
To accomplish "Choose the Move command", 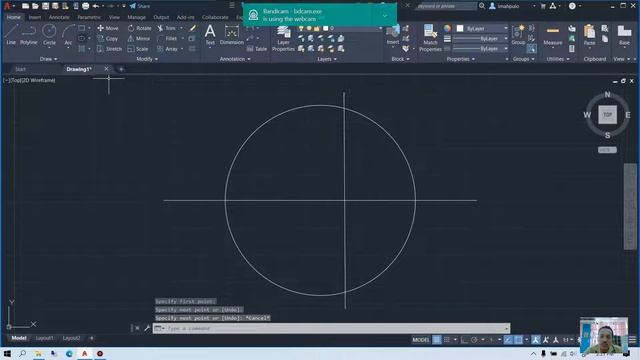I will tap(108, 28).
